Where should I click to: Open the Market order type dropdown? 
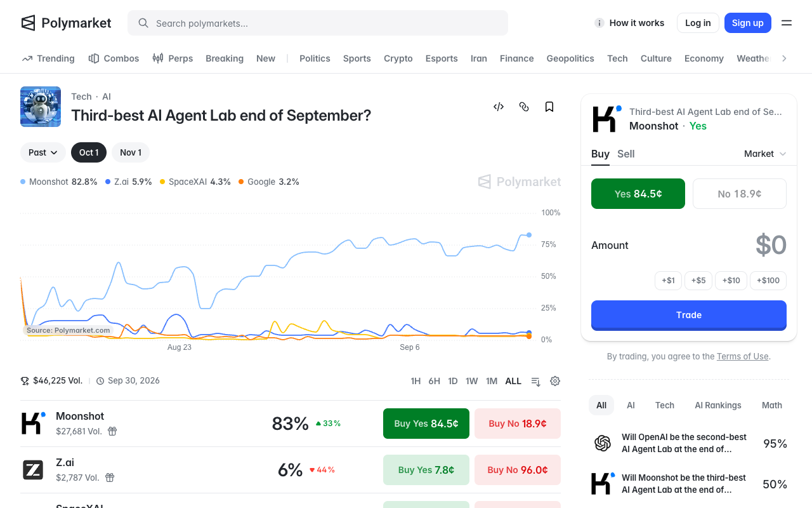(x=765, y=154)
